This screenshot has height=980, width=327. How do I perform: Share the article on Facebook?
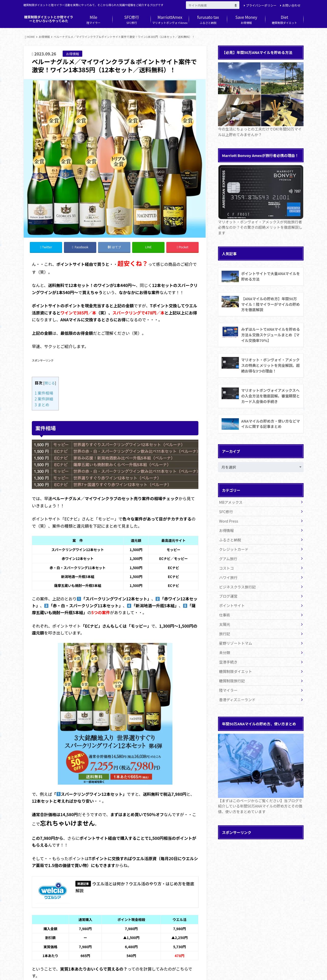(x=80, y=247)
